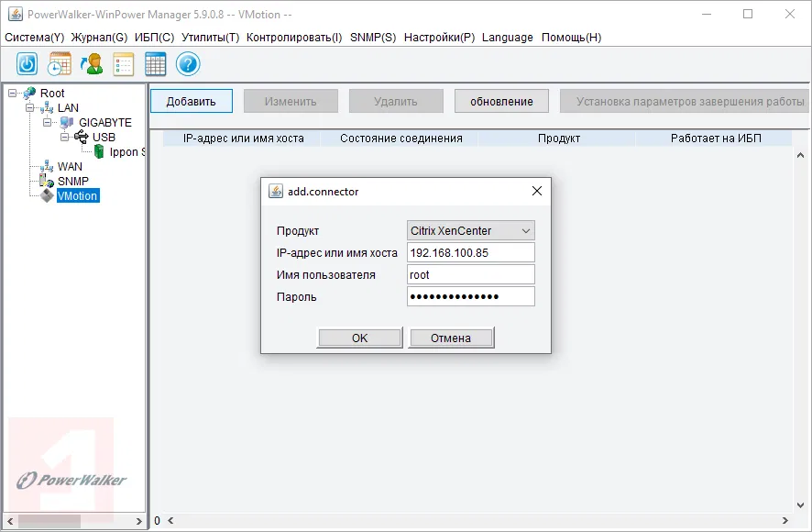Image resolution: width=812 pixels, height=532 pixels.
Task: Click 'IP-адрес или имя хоста' column header
Action: click(244, 139)
